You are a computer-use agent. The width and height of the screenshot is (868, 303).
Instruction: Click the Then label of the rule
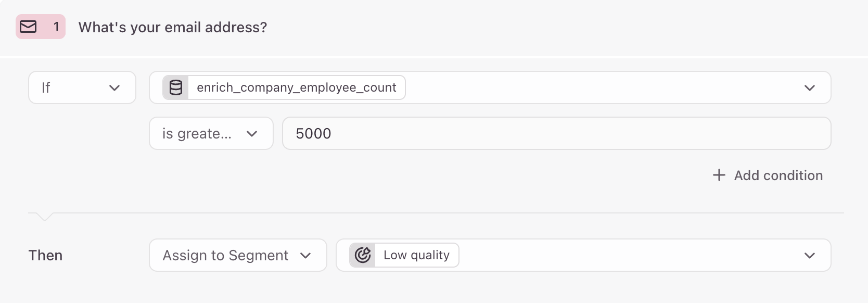click(x=45, y=255)
